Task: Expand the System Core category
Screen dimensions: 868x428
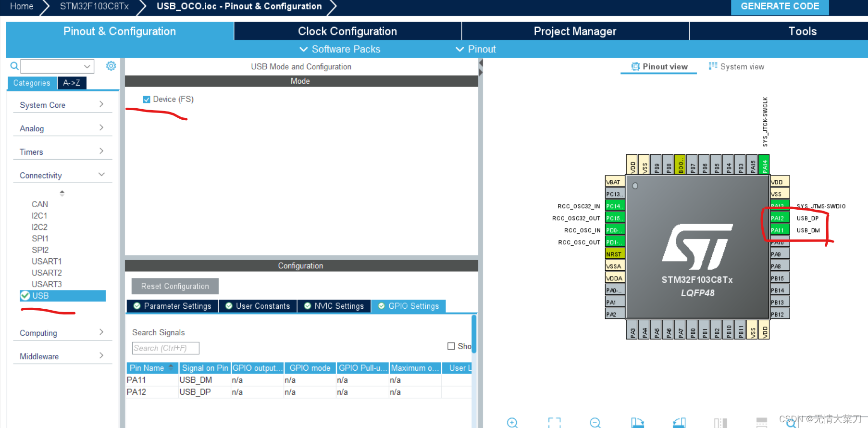Action: 62,105
